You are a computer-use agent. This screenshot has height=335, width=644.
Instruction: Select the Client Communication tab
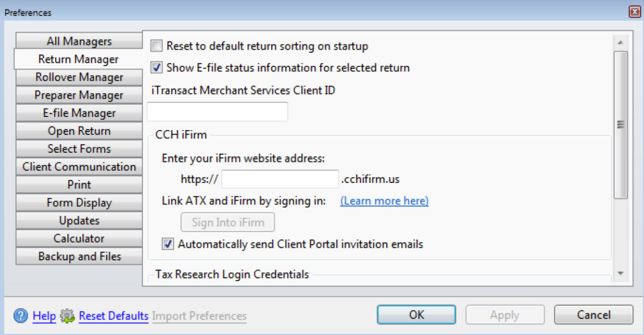79,167
